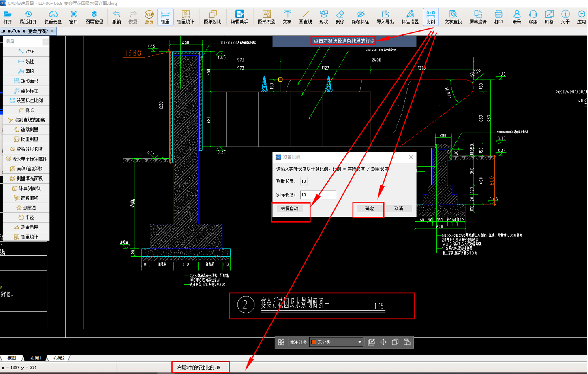Click the 确定 button in dialog
Viewport: 588px width, 374px height.
click(369, 209)
